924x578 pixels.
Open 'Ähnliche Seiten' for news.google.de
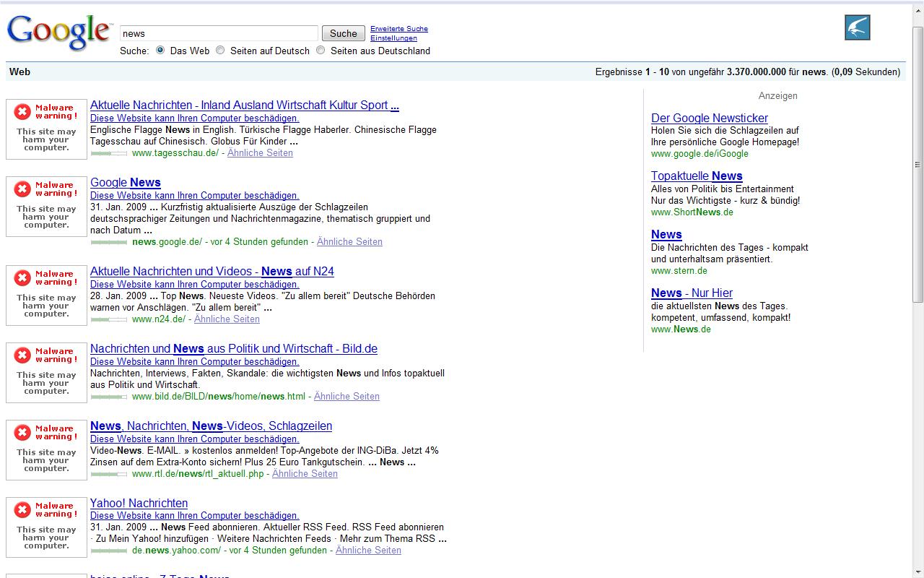point(349,242)
